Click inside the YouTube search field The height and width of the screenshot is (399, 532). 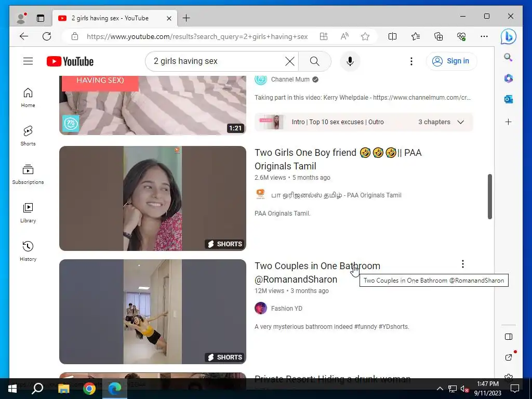click(x=217, y=61)
